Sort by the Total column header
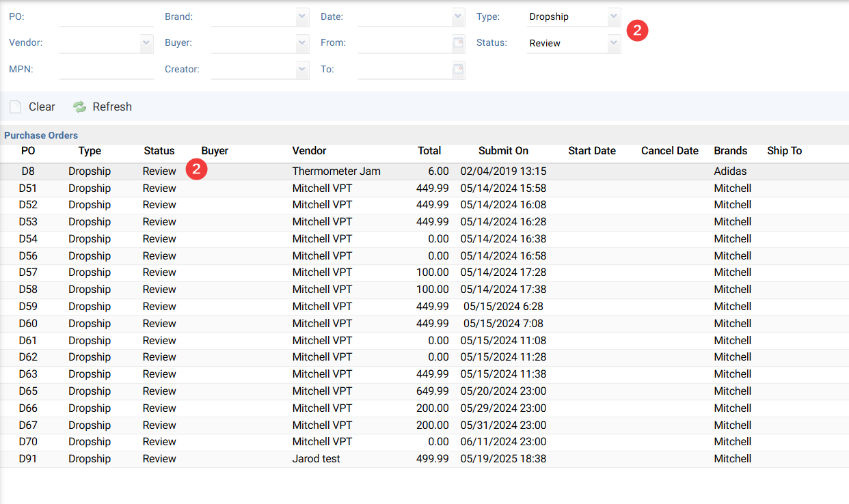This screenshot has width=849, height=504. tap(429, 151)
